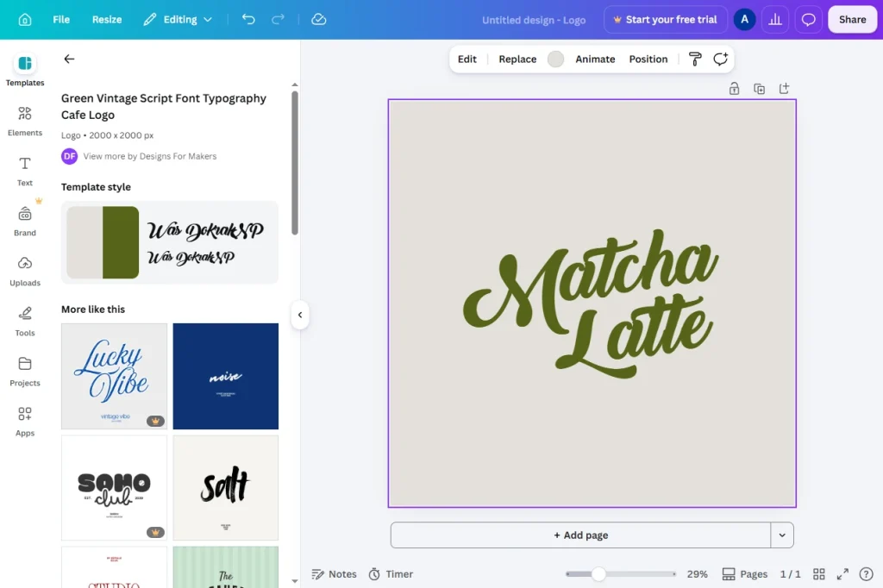The image size is (883, 588).
Task: Enter fullscreen presentation mode
Action: (x=842, y=574)
